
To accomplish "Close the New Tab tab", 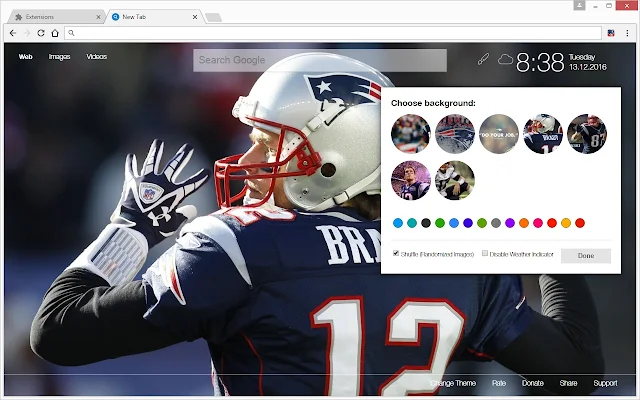I will (195, 17).
